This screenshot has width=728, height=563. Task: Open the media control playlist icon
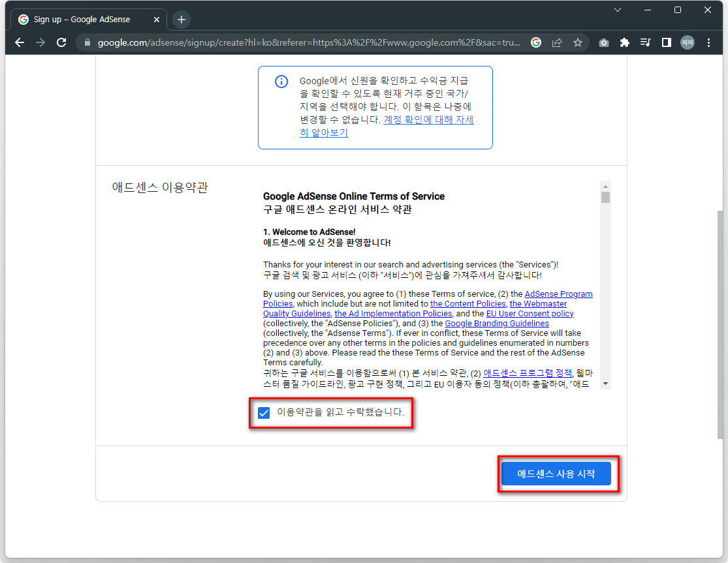click(645, 42)
